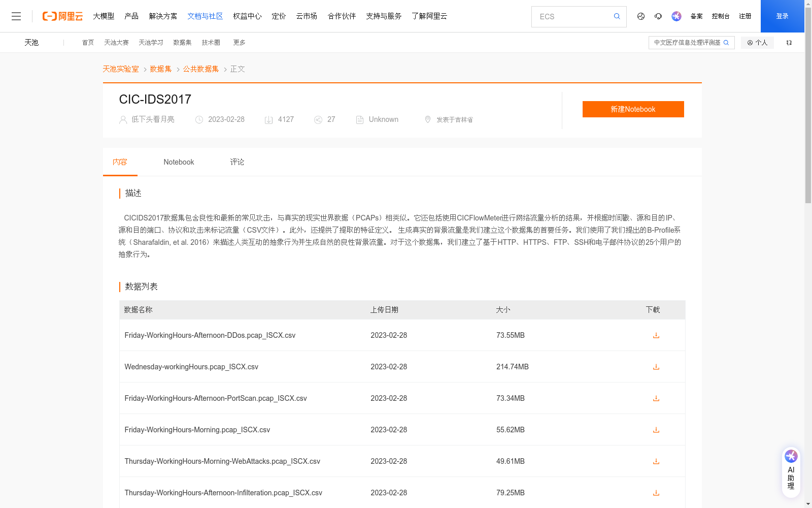Open the headset customer support icon
Viewport: 812px width, 508px height.
(658, 16)
